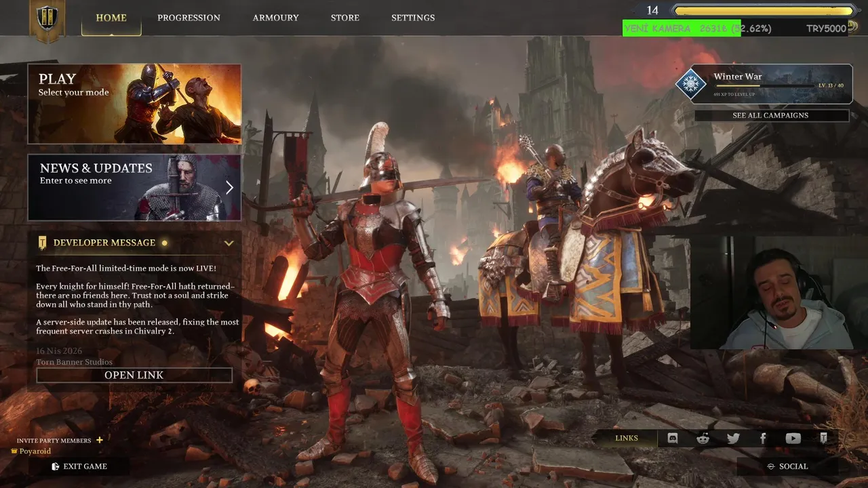Click the Poyaroid player name
This screenshot has height=488, width=868.
tap(35, 451)
